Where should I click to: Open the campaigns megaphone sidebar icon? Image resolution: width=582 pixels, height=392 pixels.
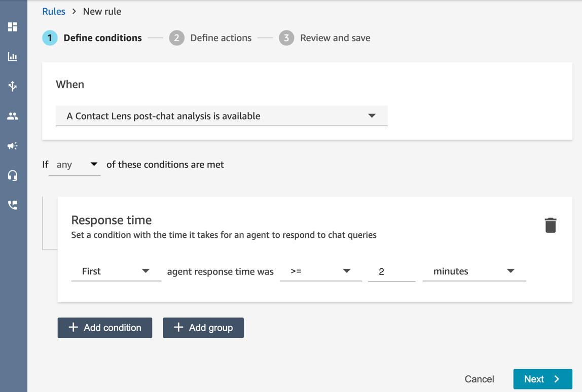pyautogui.click(x=13, y=146)
